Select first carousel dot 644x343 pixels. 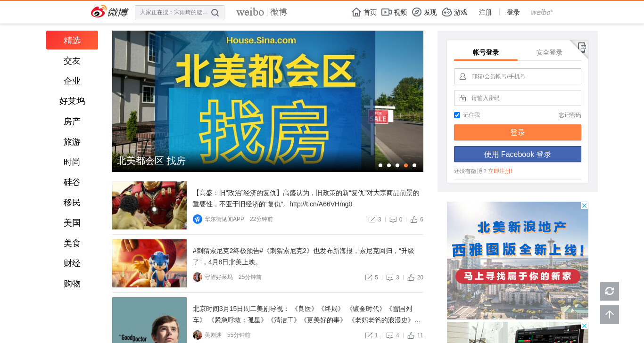380,165
